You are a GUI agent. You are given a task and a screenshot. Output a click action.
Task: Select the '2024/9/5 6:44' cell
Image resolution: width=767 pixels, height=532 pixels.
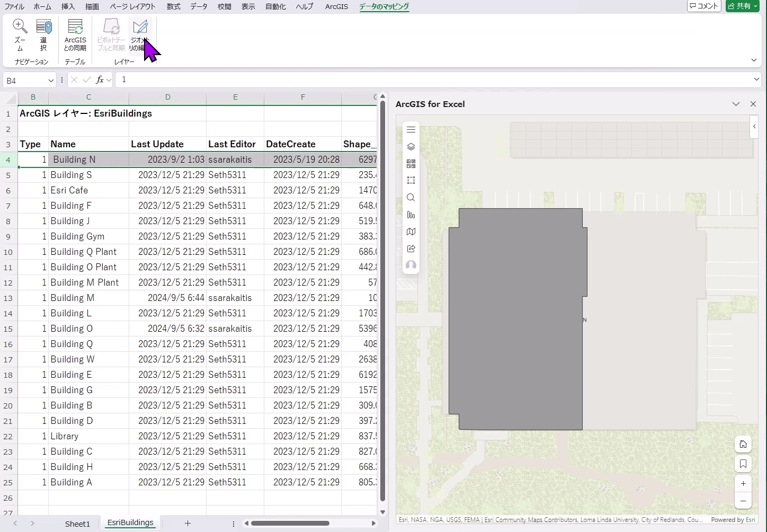point(168,298)
